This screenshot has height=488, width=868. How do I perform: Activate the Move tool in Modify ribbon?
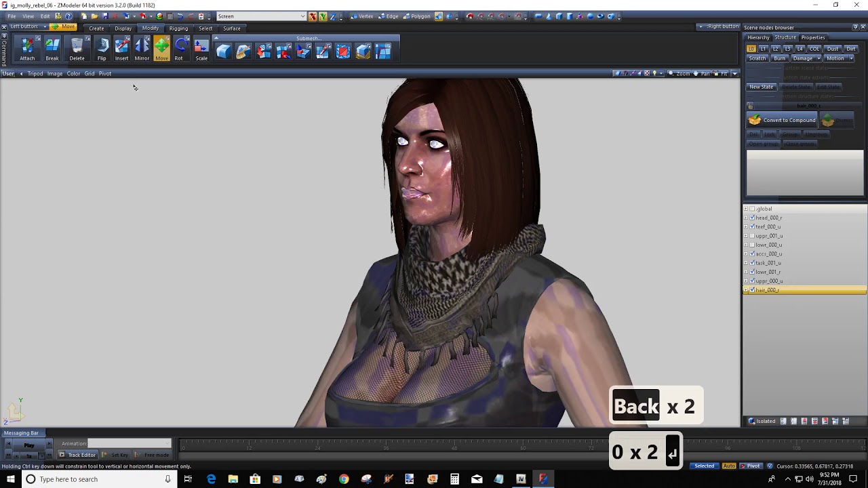[161, 49]
